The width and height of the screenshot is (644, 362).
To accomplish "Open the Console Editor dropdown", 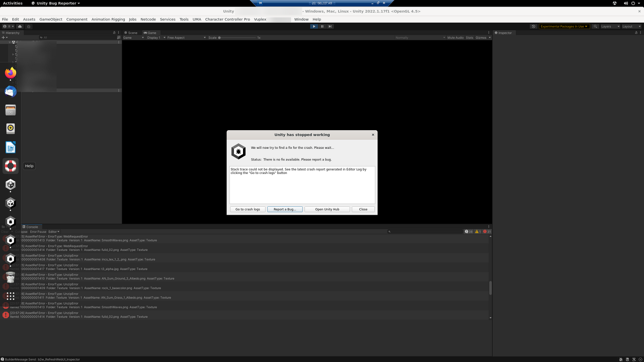I will point(54,232).
